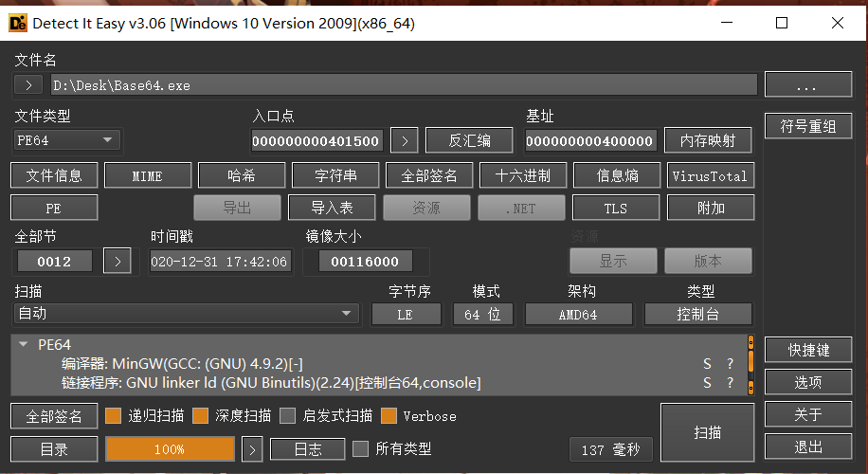
Task: Click the S link on the MinGW compiler row
Action: click(x=707, y=364)
